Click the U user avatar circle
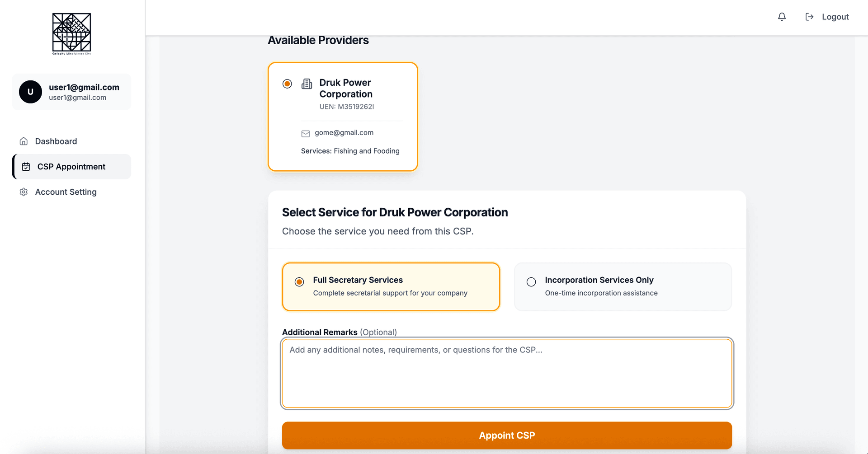Viewport: 868px width, 454px height. 30,92
